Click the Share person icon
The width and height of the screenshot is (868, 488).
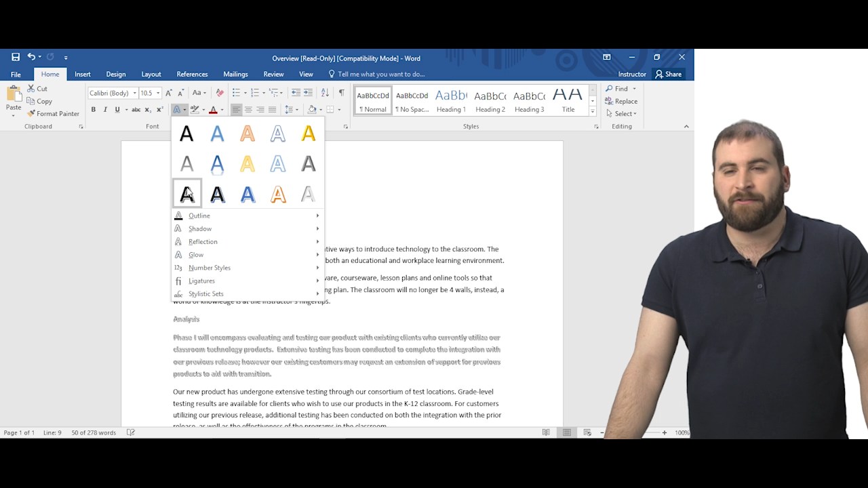pyautogui.click(x=658, y=75)
